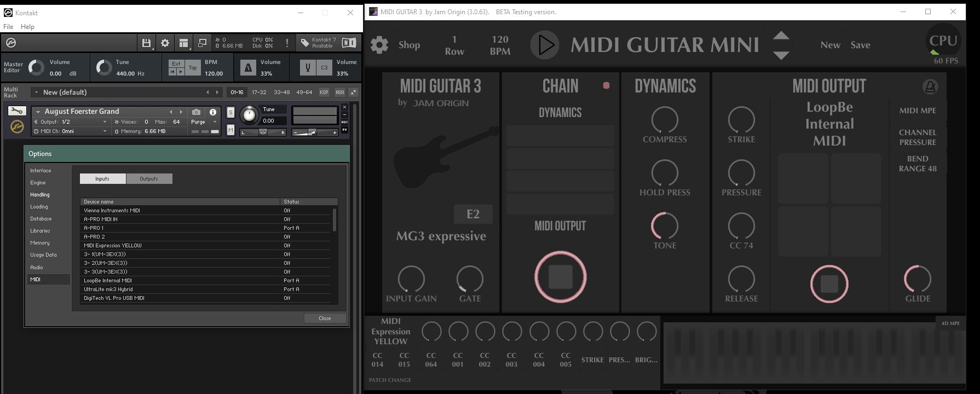The image size is (980, 394).
Task: Toggle PV button on instrument strip
Action: [x=344, y=130]
